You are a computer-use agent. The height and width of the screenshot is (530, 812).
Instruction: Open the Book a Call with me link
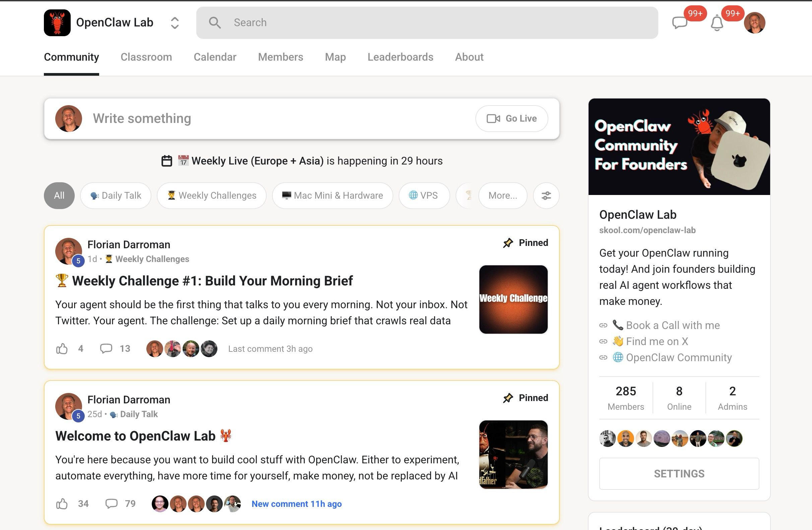click(x=672, y=325)
